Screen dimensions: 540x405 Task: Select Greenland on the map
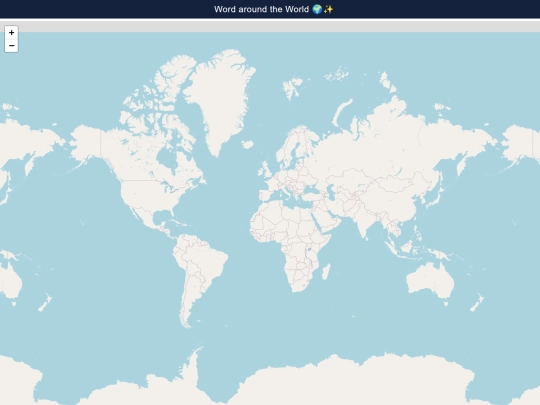pos(220,100)
